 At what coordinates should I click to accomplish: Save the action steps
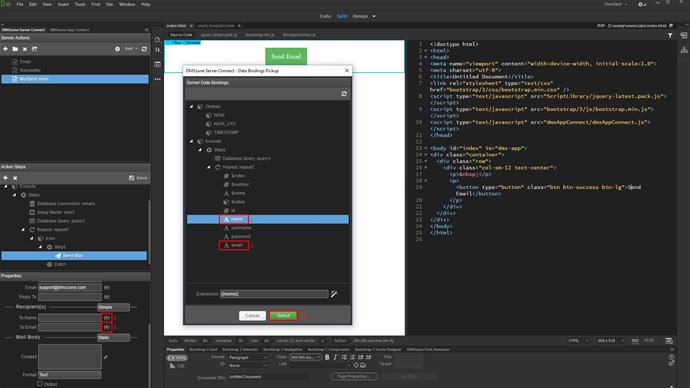pyautogui.click(x=138, y=178)
